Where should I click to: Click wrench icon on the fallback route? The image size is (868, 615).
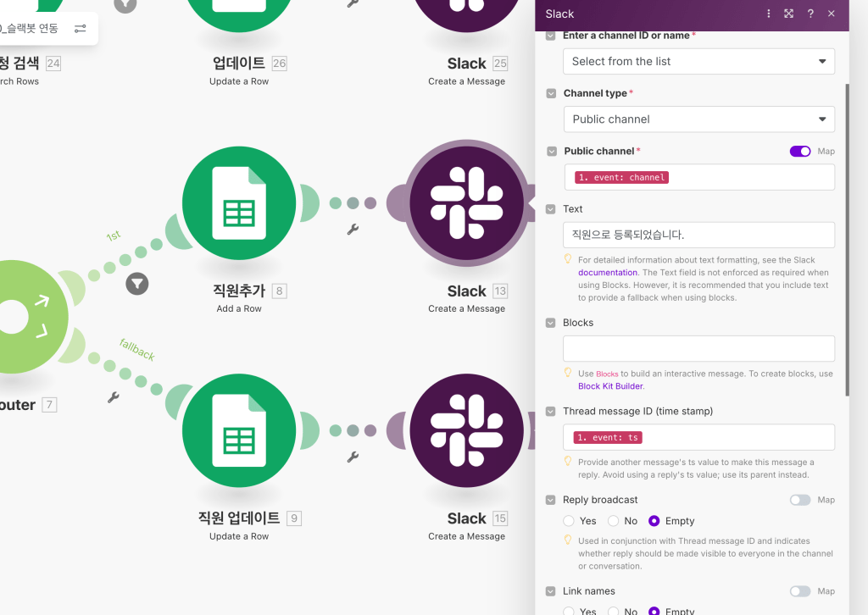(x=114, y=396)
